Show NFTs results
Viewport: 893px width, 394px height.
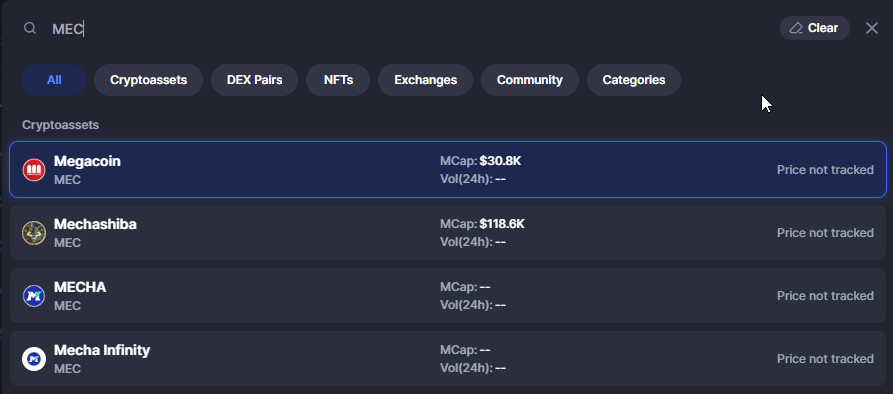coord(338,80)
